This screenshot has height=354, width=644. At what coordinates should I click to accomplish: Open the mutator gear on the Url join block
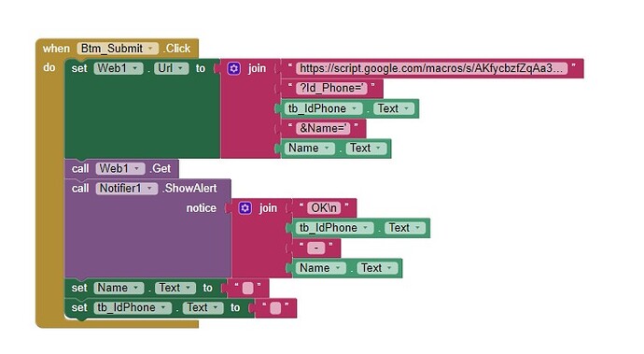pos(233,68)
